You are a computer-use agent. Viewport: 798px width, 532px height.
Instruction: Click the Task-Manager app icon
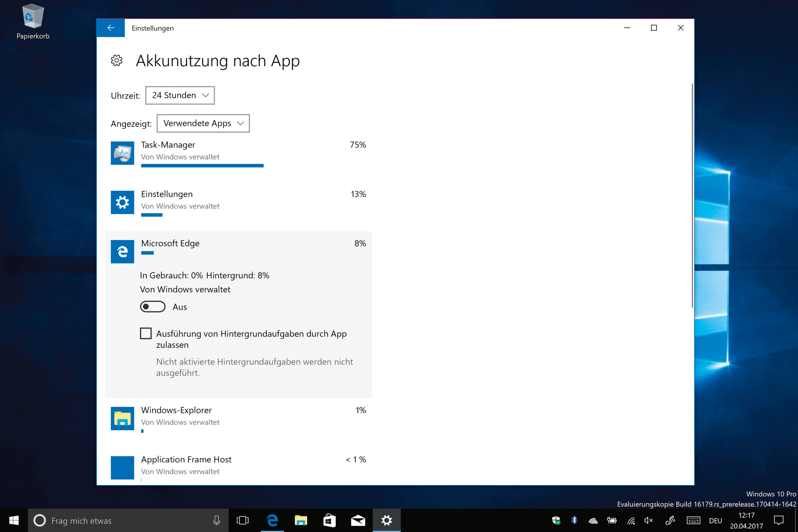[x=122, y=153]
